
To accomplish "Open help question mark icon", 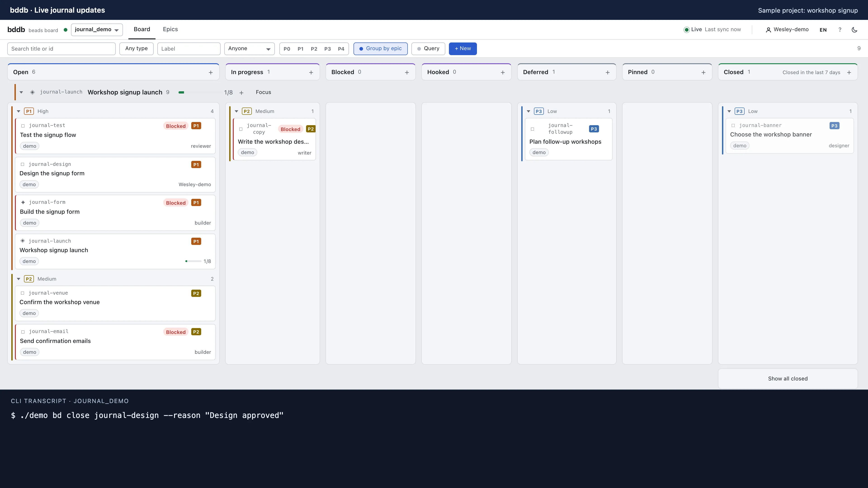I will (x=840, y=30).
